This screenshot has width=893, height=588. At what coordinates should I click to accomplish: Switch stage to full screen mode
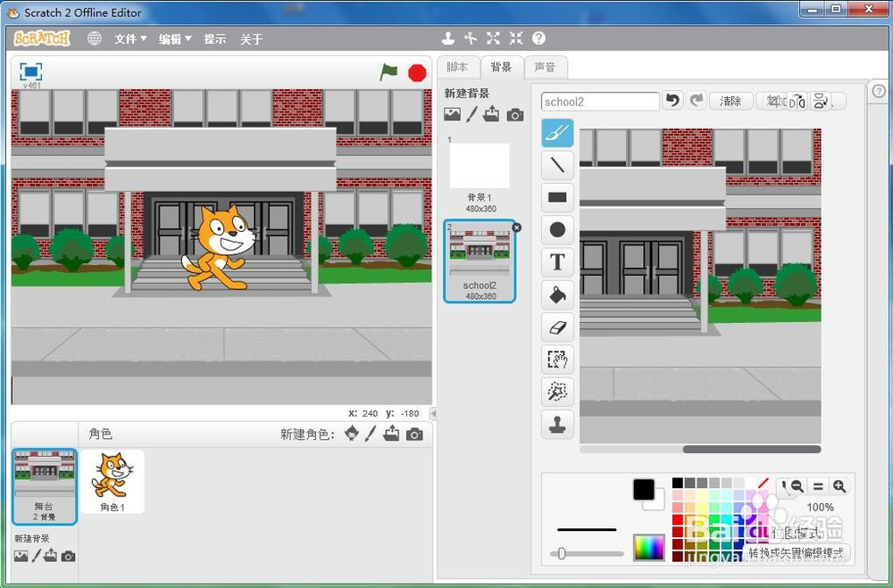point(30,71)
